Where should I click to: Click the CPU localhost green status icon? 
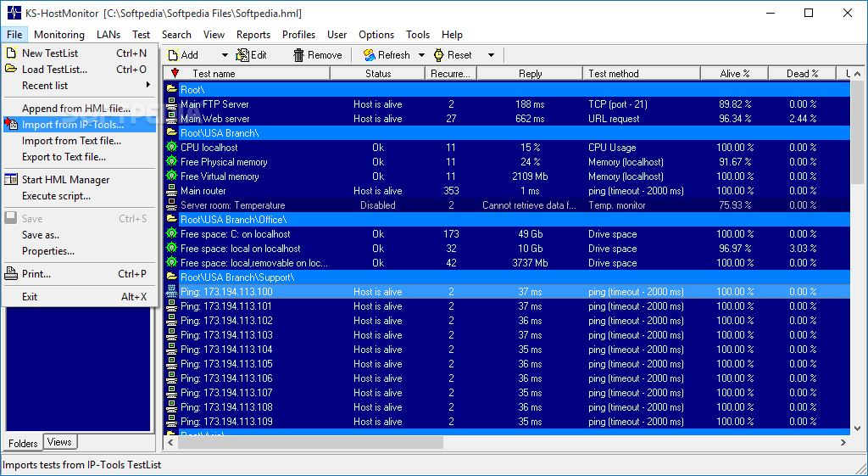171,148
